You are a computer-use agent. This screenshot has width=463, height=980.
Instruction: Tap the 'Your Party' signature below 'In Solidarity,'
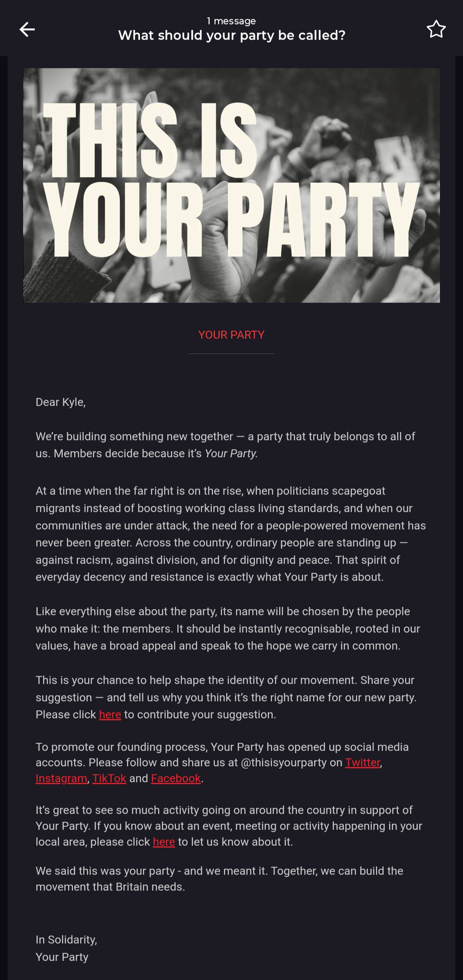click(x=62, y=957)
